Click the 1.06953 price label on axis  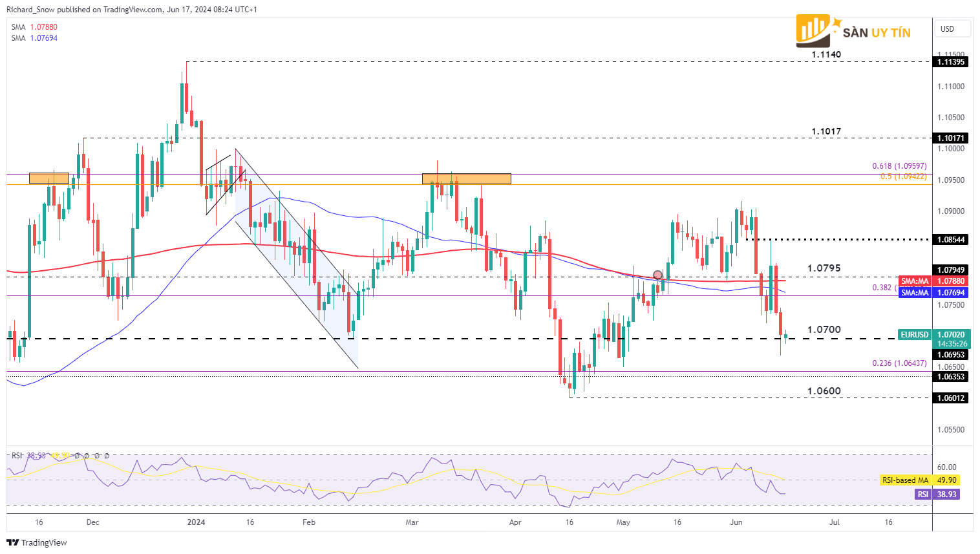[951, 355]
